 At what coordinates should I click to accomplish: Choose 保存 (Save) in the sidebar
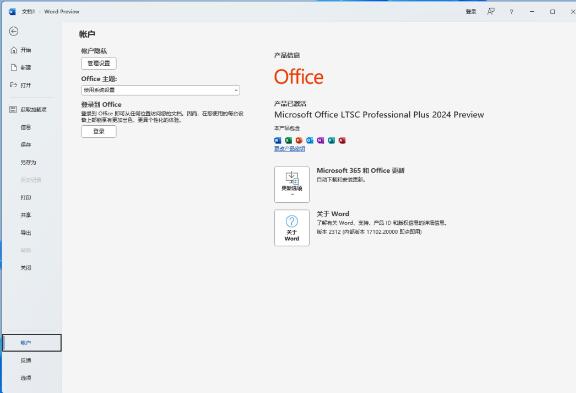26,145
